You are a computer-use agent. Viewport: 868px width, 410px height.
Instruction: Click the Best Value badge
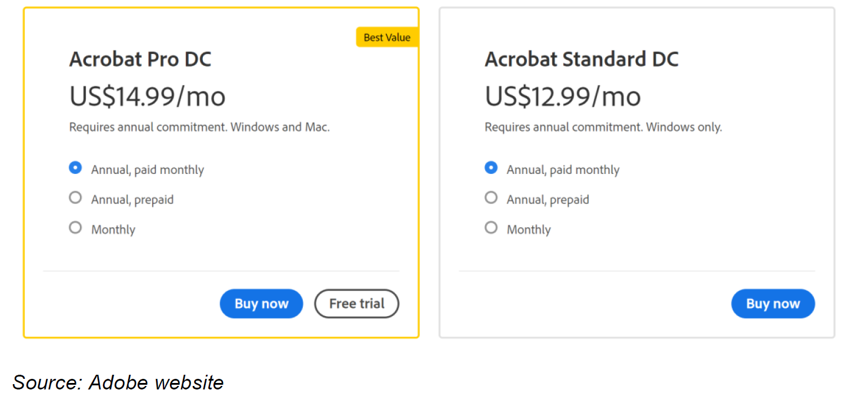click(387, 38)
